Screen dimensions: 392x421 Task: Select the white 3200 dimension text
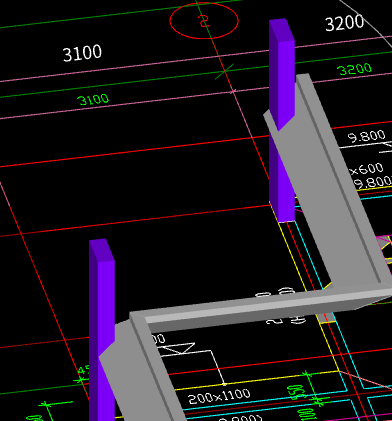pos(344,23)
